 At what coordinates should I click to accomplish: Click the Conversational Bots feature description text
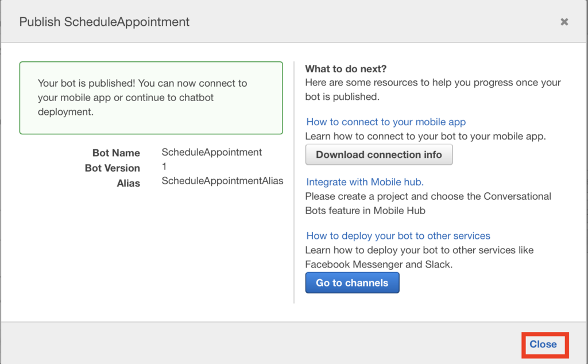[x=428, y=203]
